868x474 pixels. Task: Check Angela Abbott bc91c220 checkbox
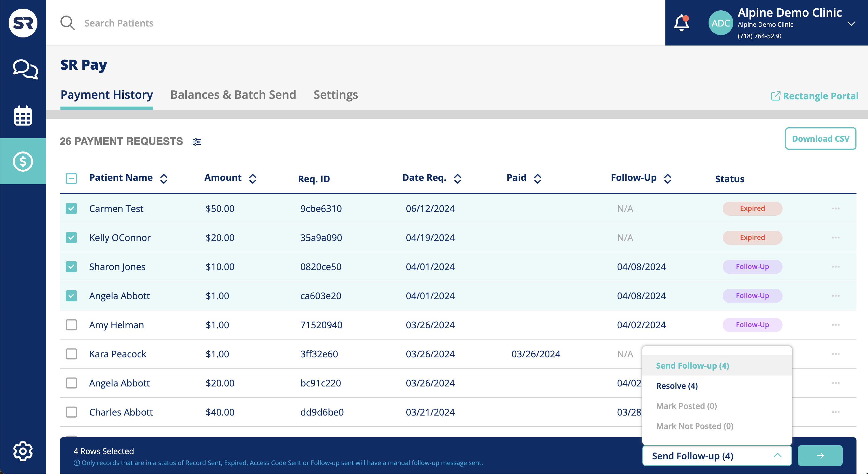[71, 383]
